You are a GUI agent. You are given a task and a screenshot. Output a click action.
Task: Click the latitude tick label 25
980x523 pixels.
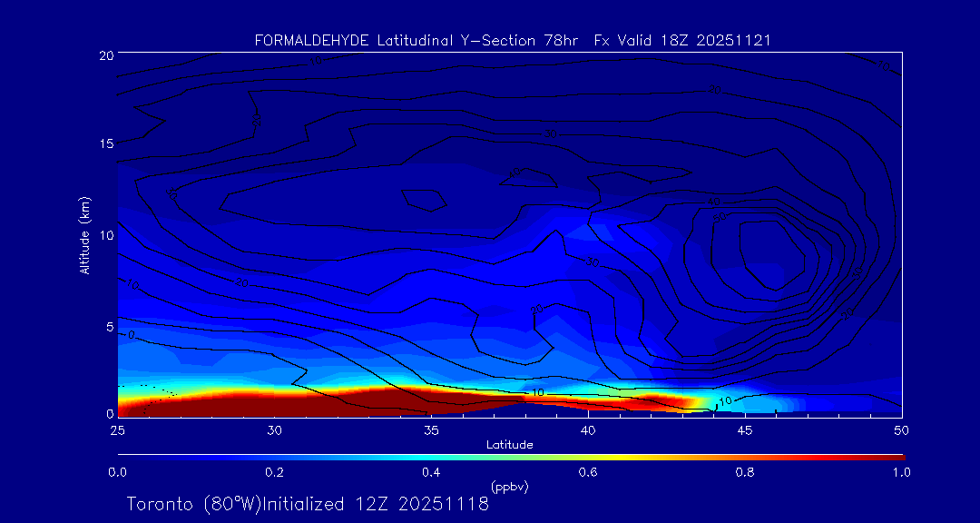[117, 429]
